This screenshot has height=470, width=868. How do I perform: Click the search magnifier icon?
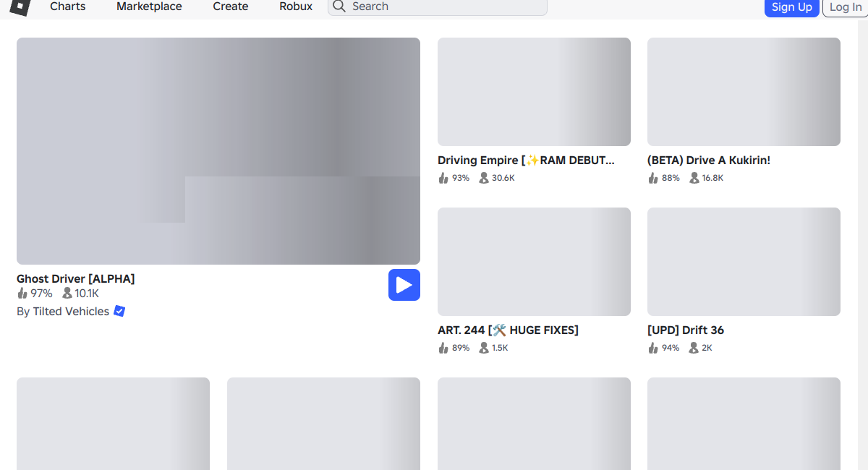(339, 7)
